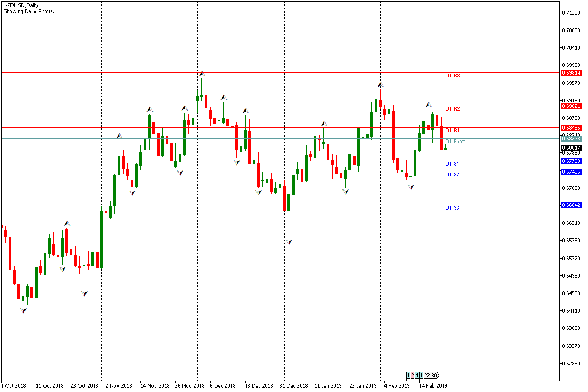
Task: Click the "23 Jan 2019" date label
Action: (363, 385)
